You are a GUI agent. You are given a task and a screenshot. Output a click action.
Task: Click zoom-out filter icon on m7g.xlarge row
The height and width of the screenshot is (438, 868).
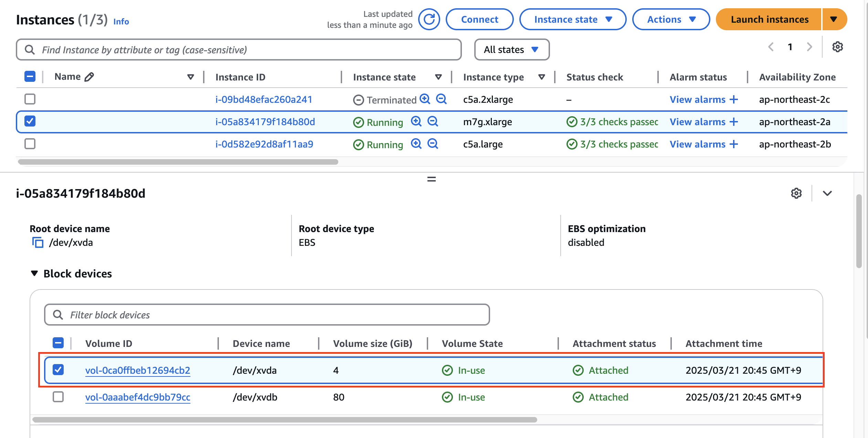pos(433,121)
